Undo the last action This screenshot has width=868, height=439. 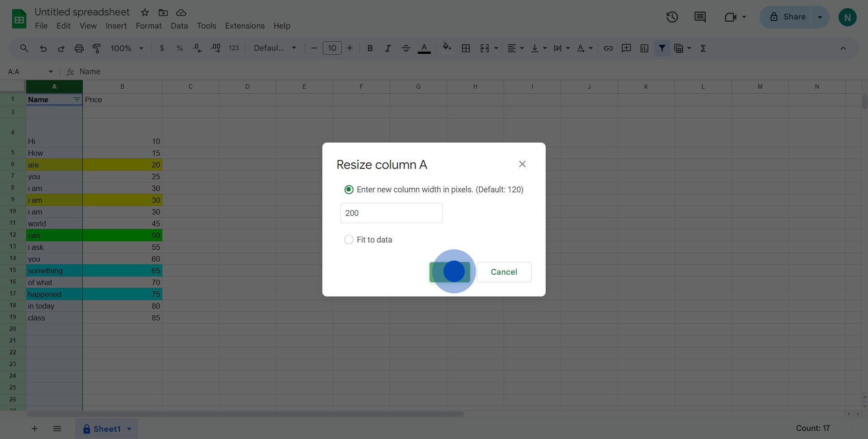[43, 48]
